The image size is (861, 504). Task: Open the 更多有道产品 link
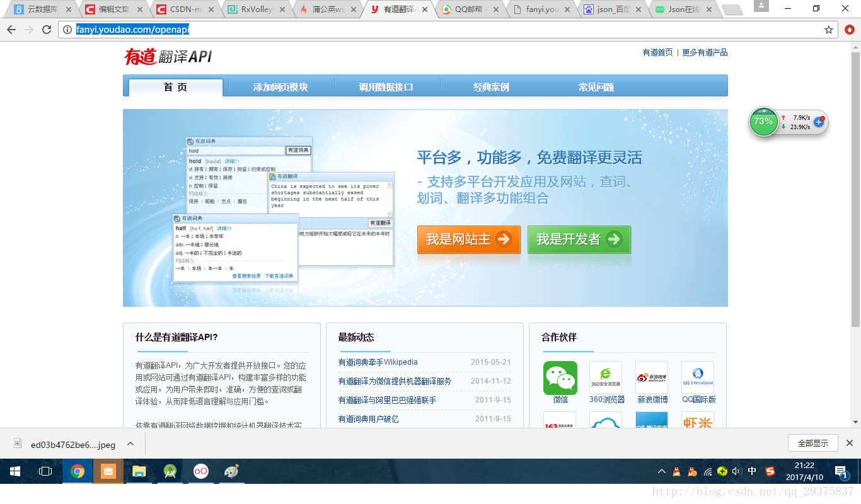[705, 52]
